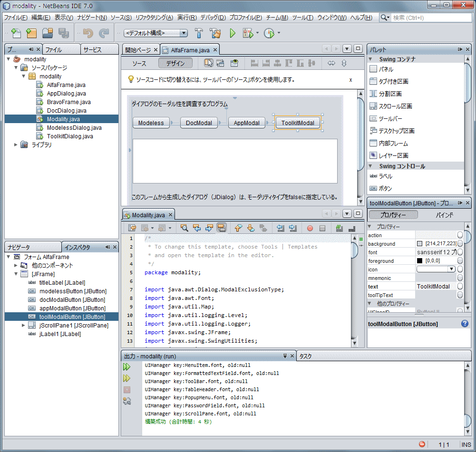Shift line right in editor toolbar
Image resolution: width=476 pixels, height=452 pixels.
pyautogui.click(x=293, y=228)
